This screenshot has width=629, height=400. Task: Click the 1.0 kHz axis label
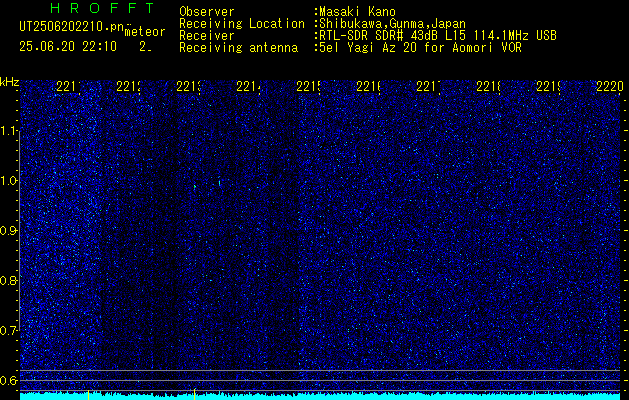tap(10, 181)
